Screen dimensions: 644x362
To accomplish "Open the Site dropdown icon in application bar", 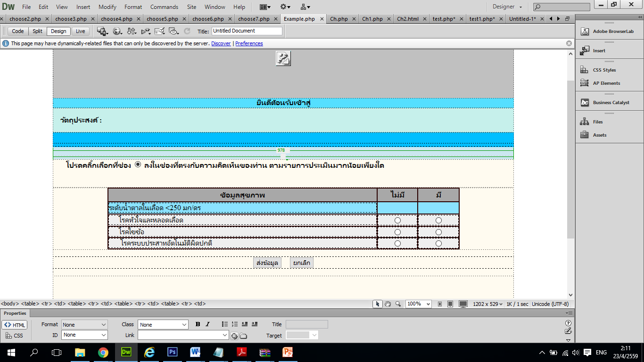I will point(305,7).
